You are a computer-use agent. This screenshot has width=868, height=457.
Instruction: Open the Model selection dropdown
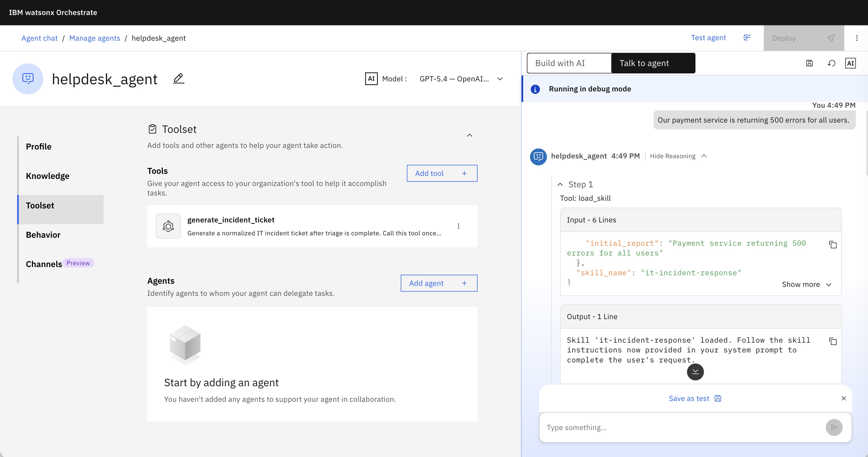[461, 78]
